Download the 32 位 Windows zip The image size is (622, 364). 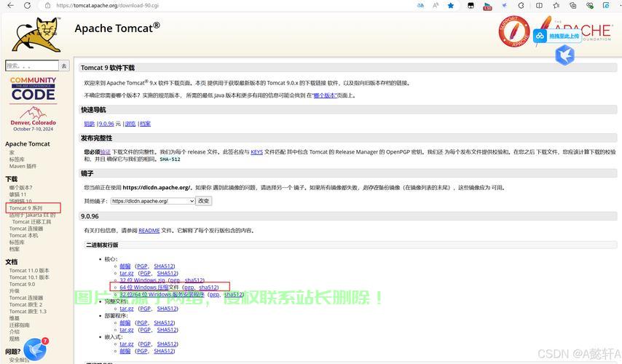coord(142,280)
